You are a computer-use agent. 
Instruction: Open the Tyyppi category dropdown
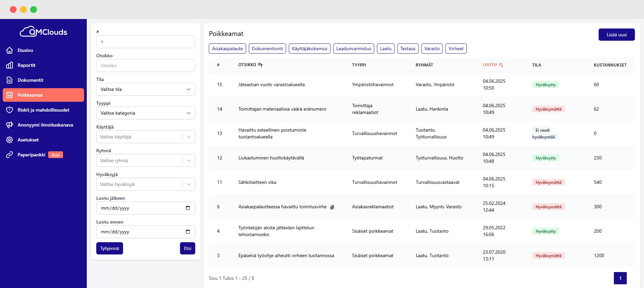point(145,113)
